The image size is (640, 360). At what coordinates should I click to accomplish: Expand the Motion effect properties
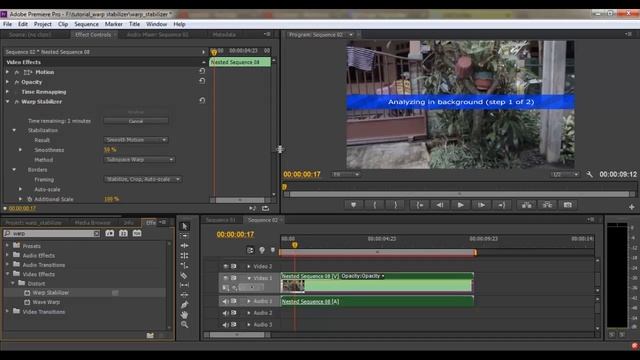(7, 72)
